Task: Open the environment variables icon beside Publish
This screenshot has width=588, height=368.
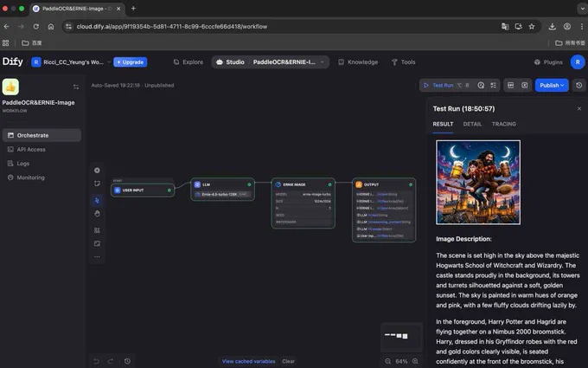Action: 511,85
